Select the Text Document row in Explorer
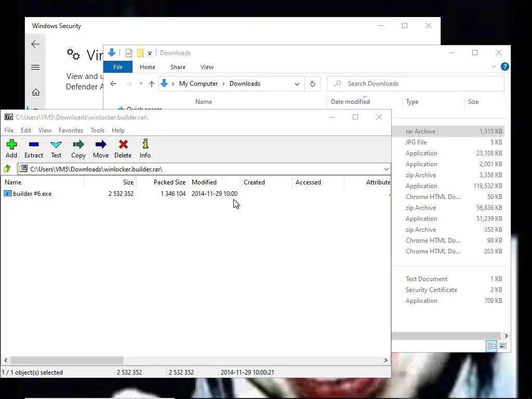Image resolution: width=532 pixels, height=399 pixels. click(448, 279)
